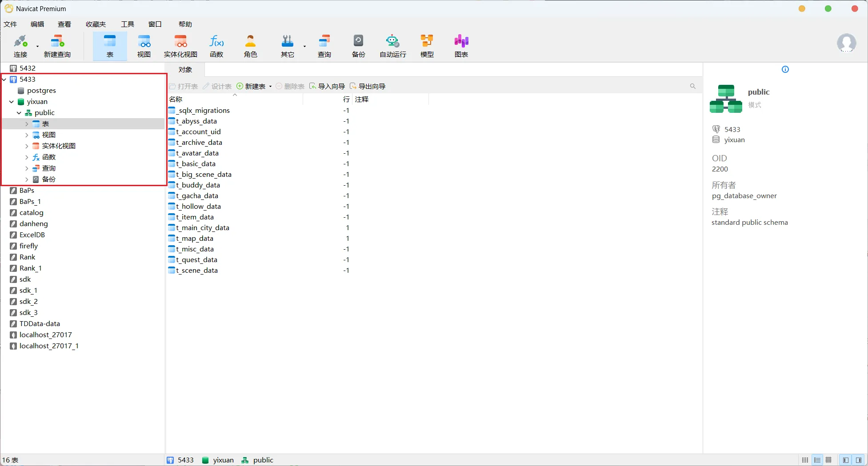868x466 pixels.
Task: Open the 收藏夹 (Favorites) menu
Action: point(96,24)
